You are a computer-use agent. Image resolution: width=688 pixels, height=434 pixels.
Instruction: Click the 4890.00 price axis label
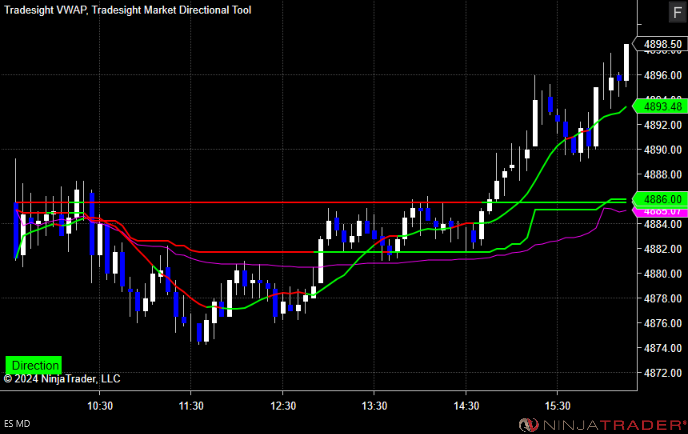coord(663,150)
